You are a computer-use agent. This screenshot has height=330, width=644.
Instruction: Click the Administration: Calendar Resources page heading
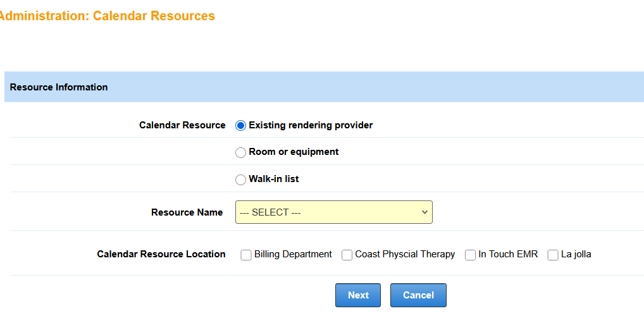(x=107, y=16)
